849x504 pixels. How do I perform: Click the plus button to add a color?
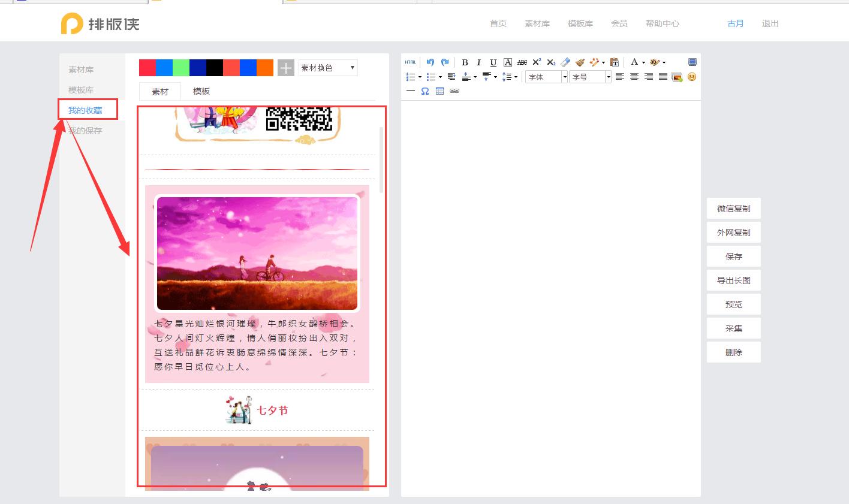[x=285, y=68]
